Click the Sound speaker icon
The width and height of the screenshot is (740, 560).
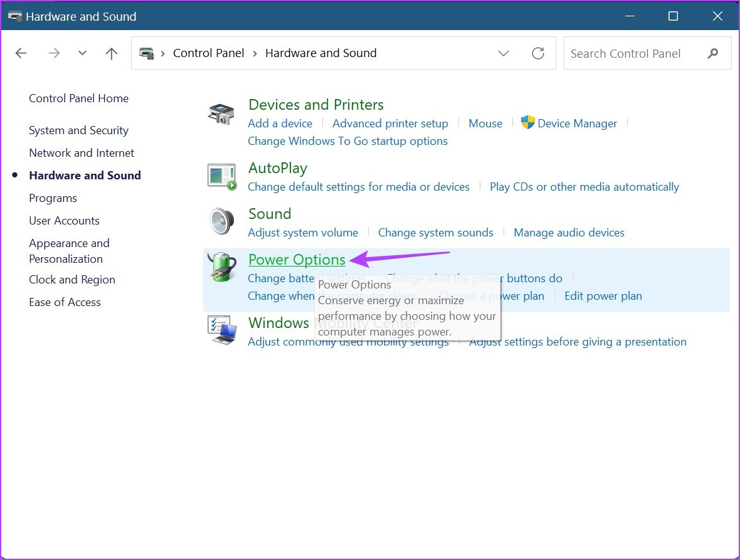(222, 221)
